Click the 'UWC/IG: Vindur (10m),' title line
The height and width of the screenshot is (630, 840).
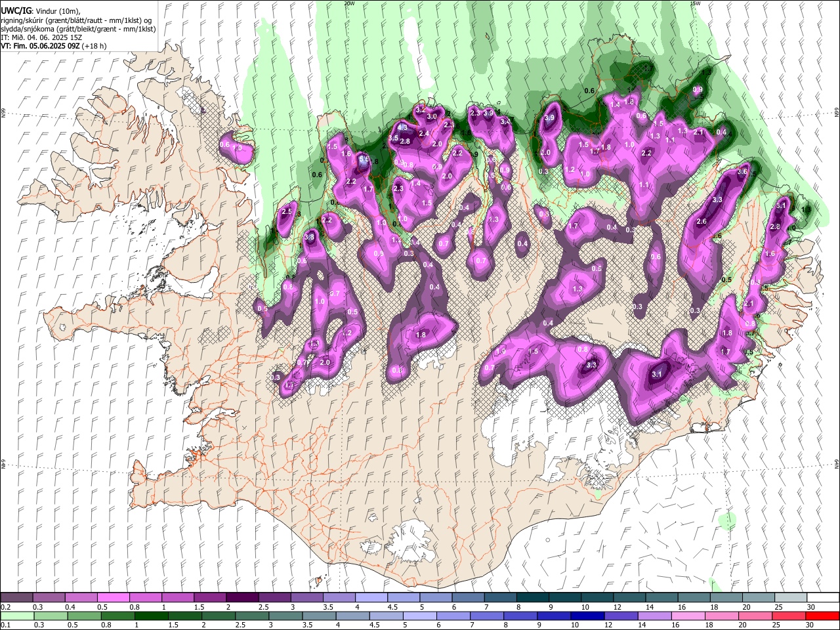[40, 11]
